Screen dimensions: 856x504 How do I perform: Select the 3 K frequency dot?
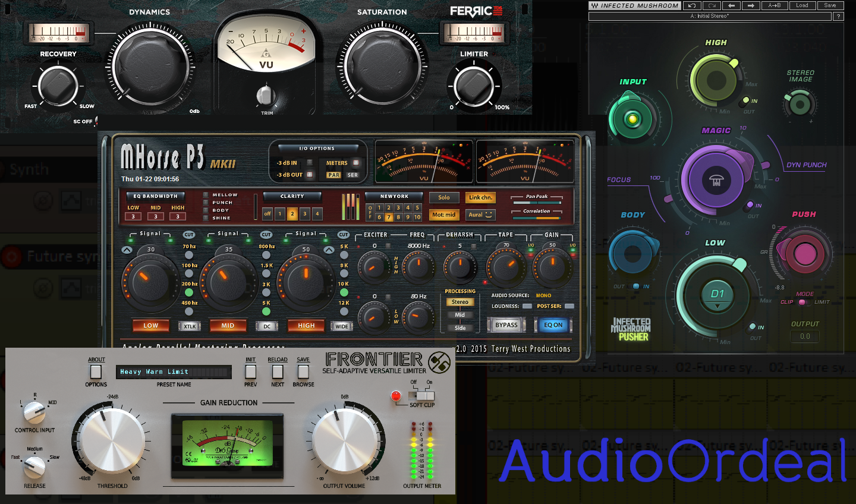coord(266,292)
